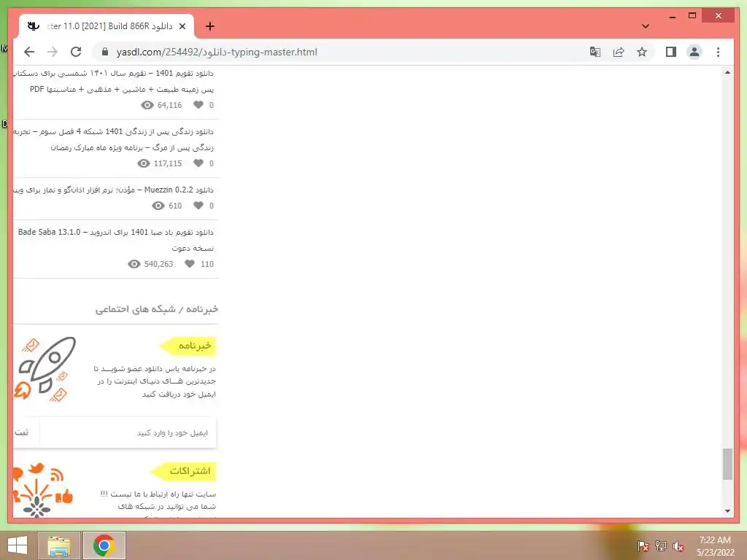Like the post with 64,116 views

tap(198, 105)
